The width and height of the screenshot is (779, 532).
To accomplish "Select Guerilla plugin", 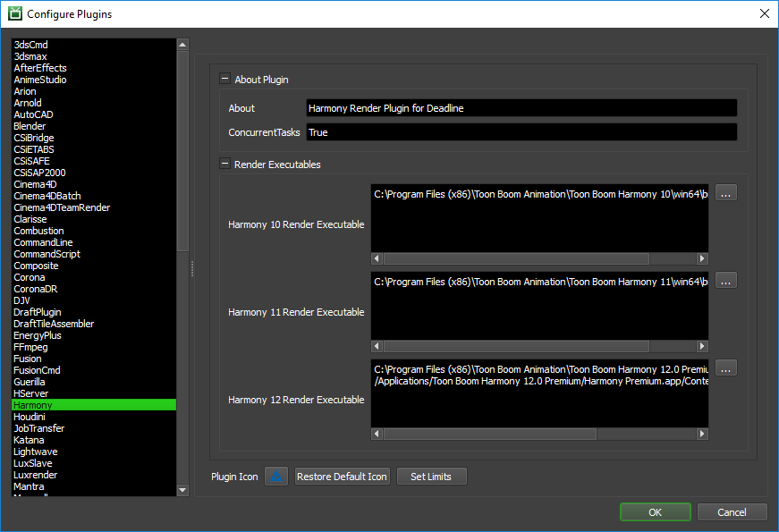I will [93, 382].
